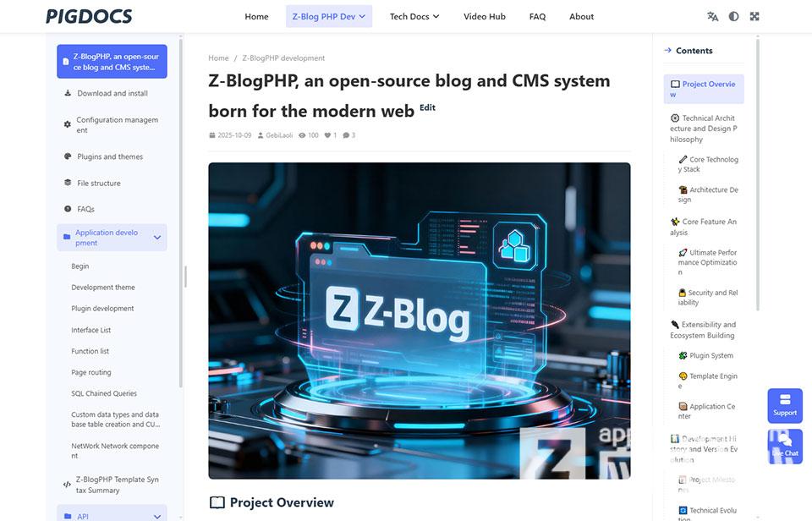Image resolution: width=812 pixels, height=521 pixels.
Task: Click the Edit link beside the title
Action: pyautogui.click(x=427, y=107)
